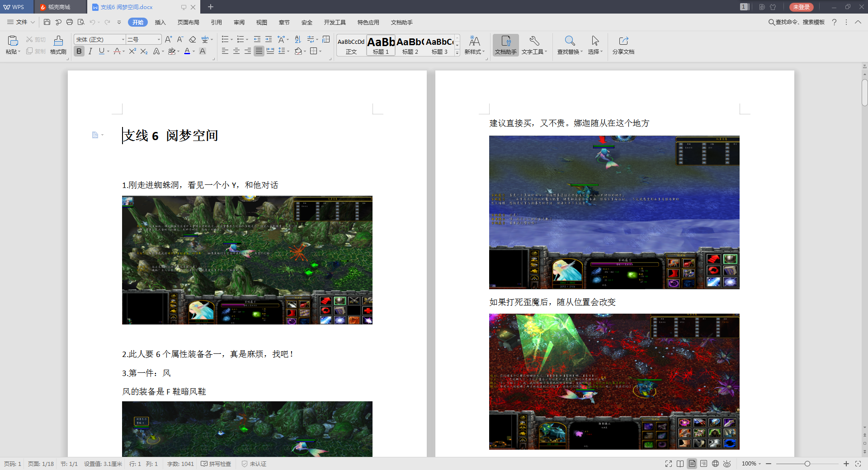Open the Document Assistant (文档助手) tool
Viewport: 868px width, 470px height.
tap(506, 46)
